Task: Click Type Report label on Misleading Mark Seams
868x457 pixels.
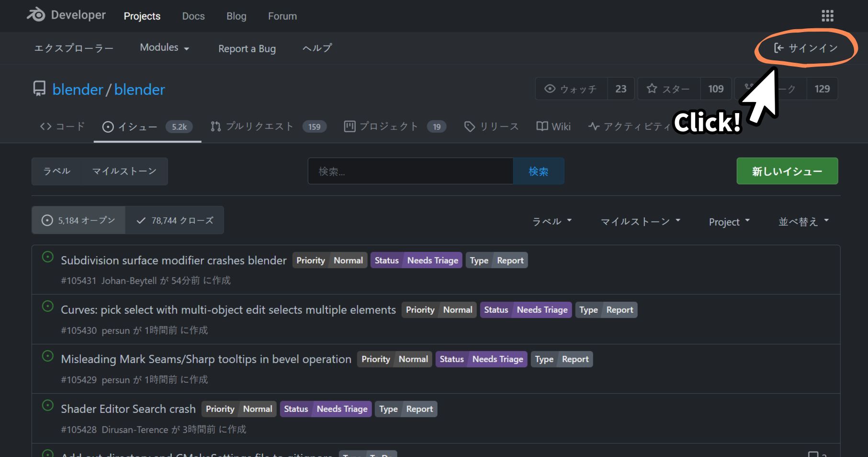Action: tap(562, 359)
